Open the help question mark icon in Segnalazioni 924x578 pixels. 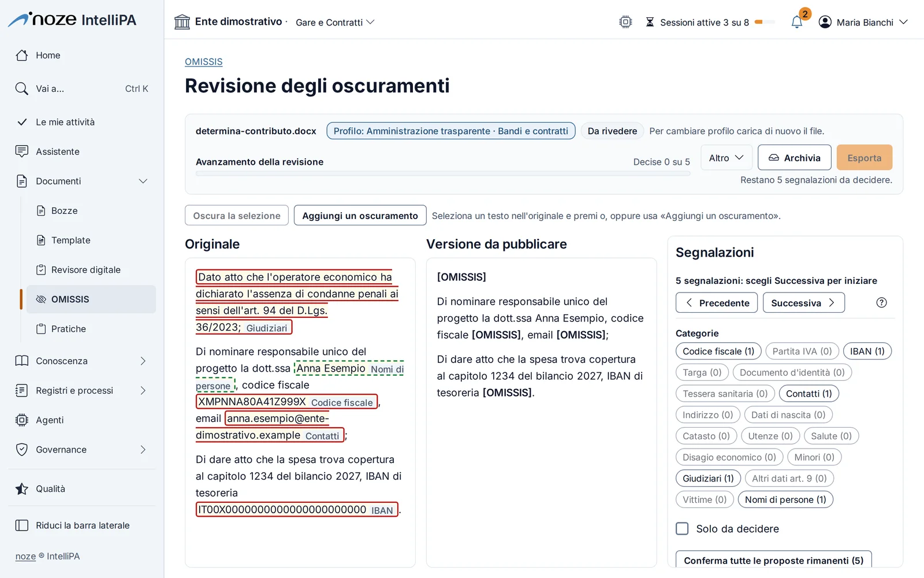[x=881, y=302]
